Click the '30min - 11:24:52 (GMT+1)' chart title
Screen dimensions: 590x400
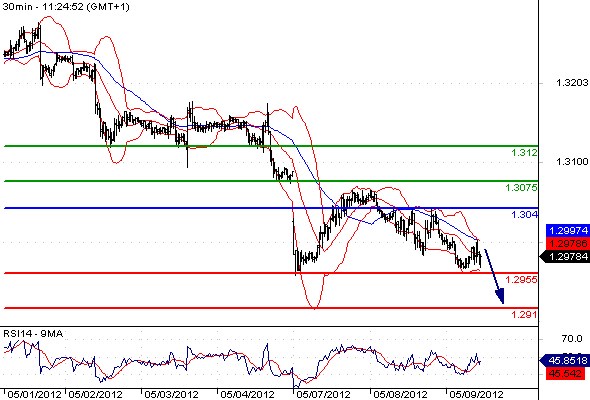(66, 6)
